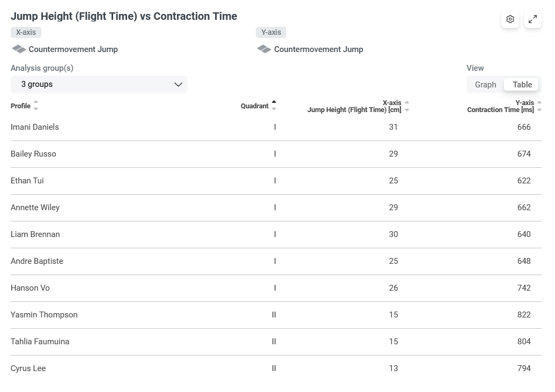Select Yasmin Thompson profile row

276,315
